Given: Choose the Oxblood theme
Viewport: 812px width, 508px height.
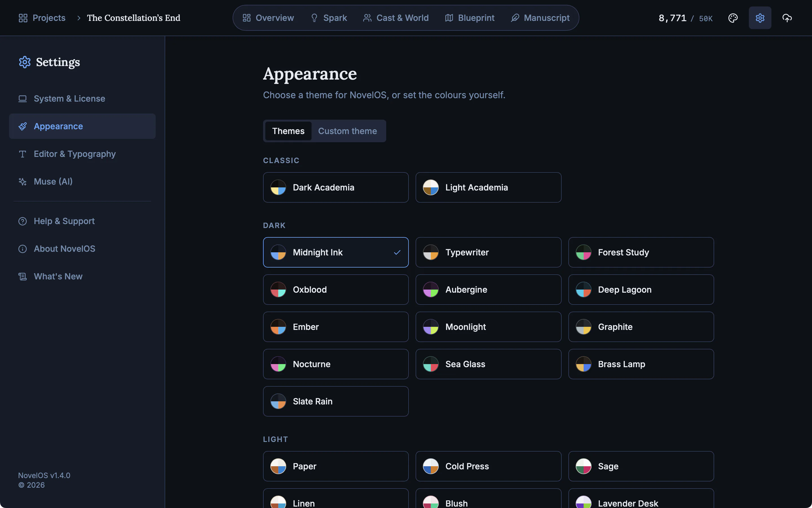Looking at the screenshot, I should pos(336,290).
